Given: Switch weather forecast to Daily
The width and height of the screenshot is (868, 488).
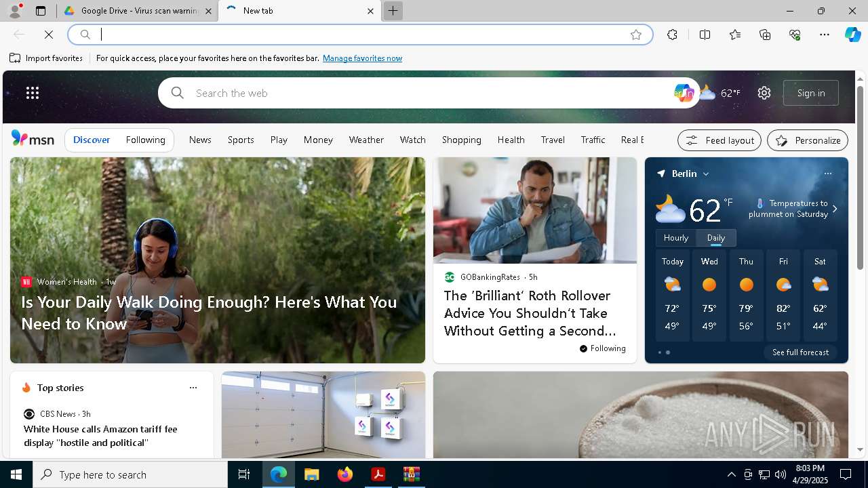Looking at the screenshot, I should pyautogui.click(x=716, y=238).
